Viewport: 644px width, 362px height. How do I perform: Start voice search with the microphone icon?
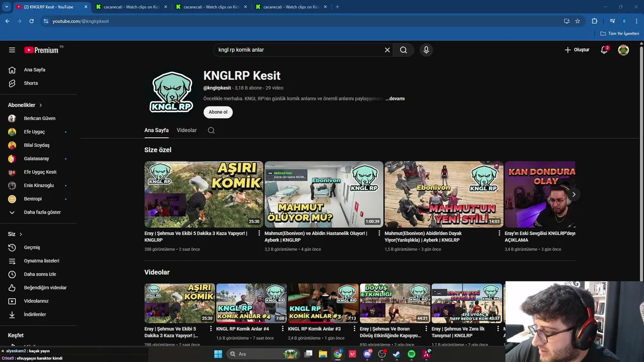click(x=426, y=50)
